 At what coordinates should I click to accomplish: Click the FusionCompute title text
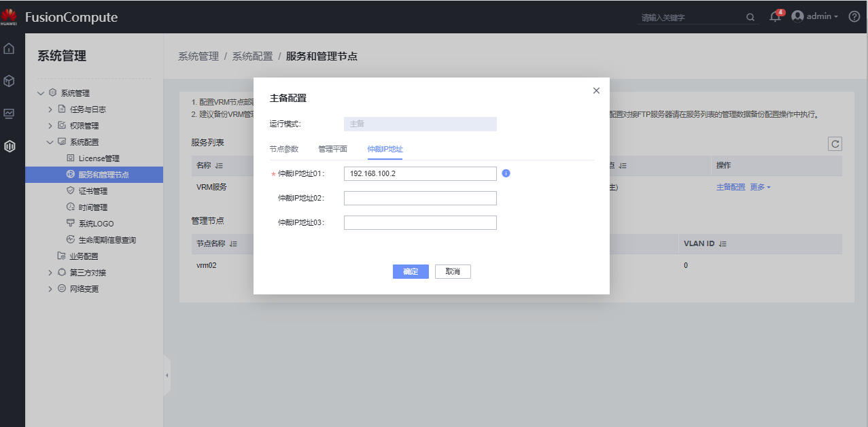[71, 17]
